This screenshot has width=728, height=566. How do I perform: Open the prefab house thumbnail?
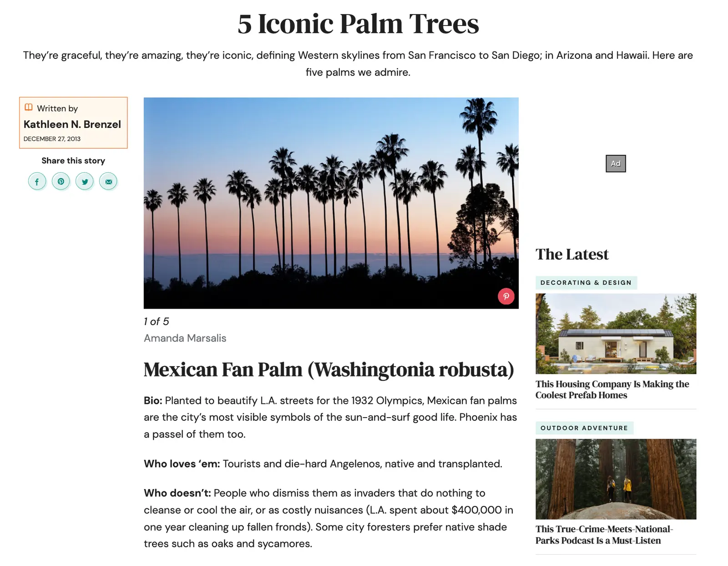616,334
